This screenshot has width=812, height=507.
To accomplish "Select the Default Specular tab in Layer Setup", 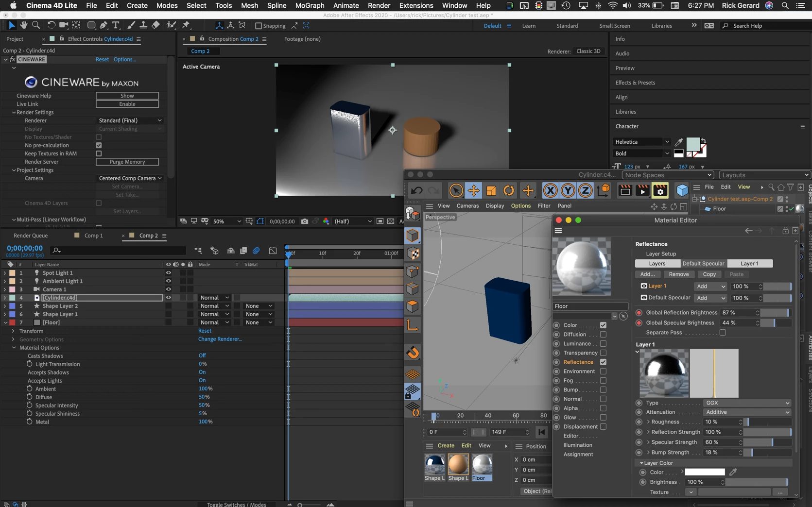I will (703, 264).
